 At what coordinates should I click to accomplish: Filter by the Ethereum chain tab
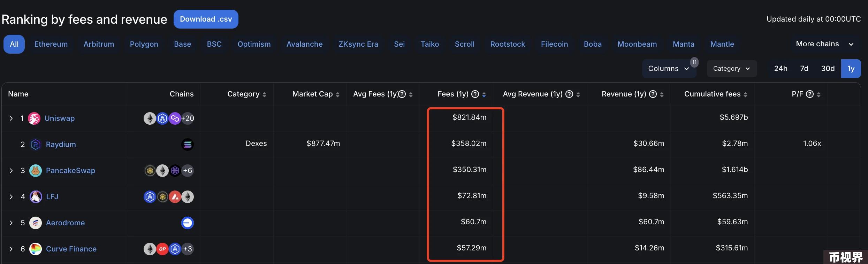coord(51,44)
